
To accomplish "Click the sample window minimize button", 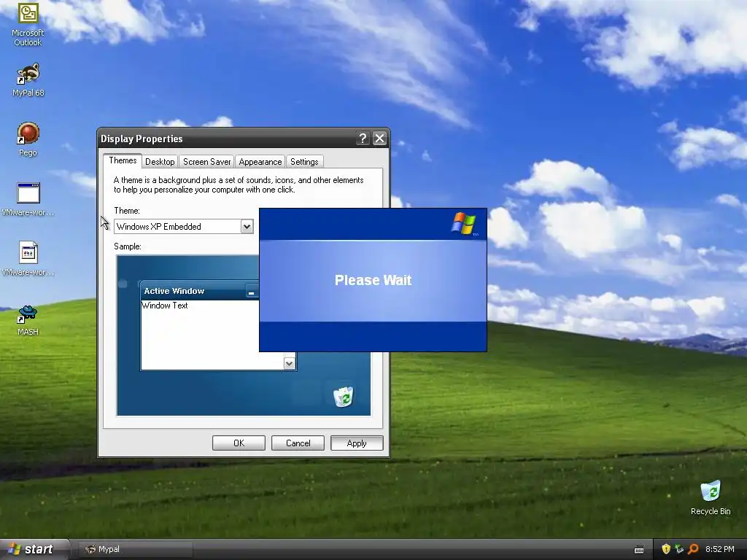I will (x=252, y=292).
